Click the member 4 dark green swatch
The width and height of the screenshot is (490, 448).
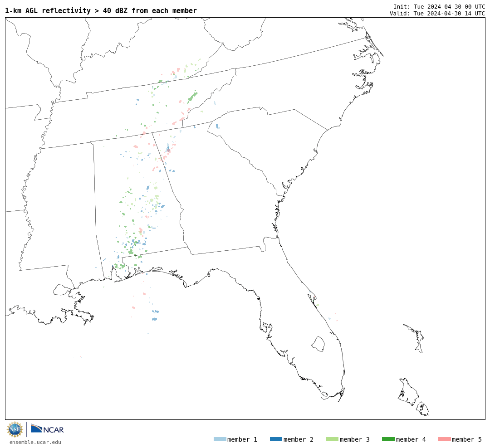(388, 439)
